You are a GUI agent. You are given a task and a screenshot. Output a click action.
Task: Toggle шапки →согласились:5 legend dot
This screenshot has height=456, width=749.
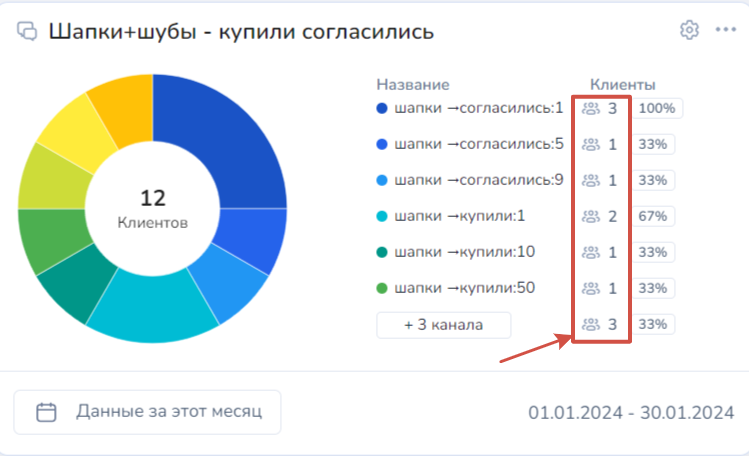click(382, 144)
